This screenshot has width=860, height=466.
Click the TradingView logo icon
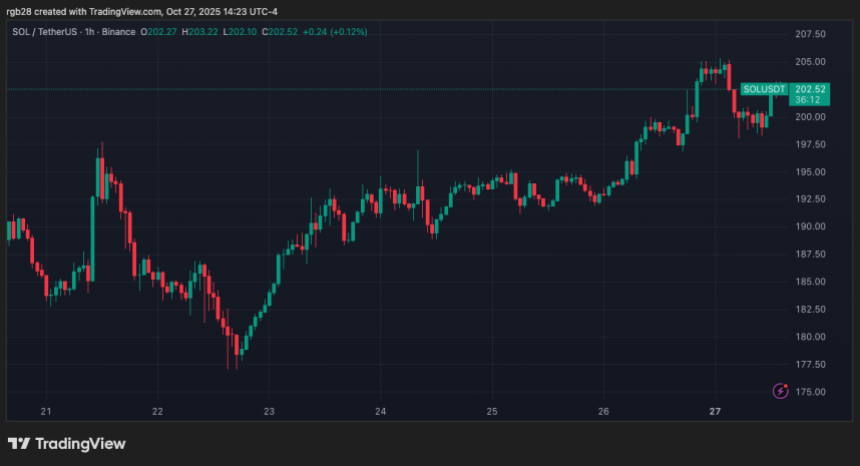[x=18, y=444]
